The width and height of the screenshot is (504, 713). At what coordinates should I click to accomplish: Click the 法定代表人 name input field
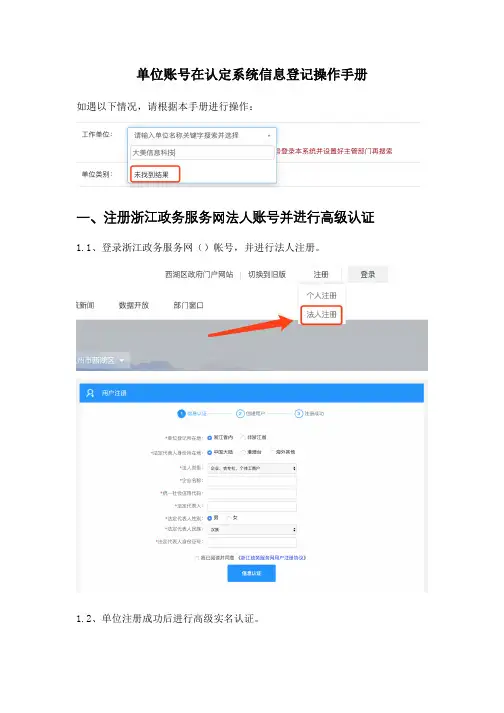pyautogui.click(x=252, y=506)
